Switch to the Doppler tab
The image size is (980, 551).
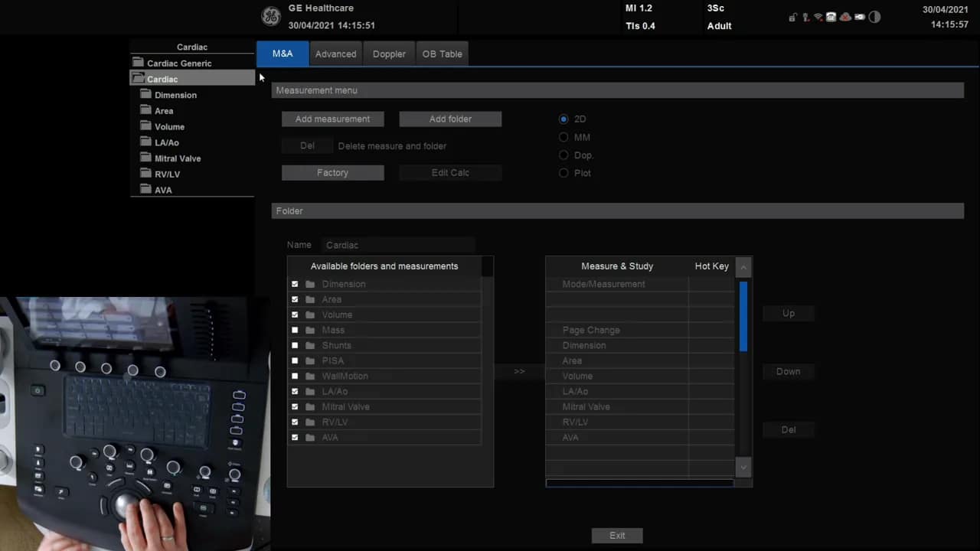(389, 54)
